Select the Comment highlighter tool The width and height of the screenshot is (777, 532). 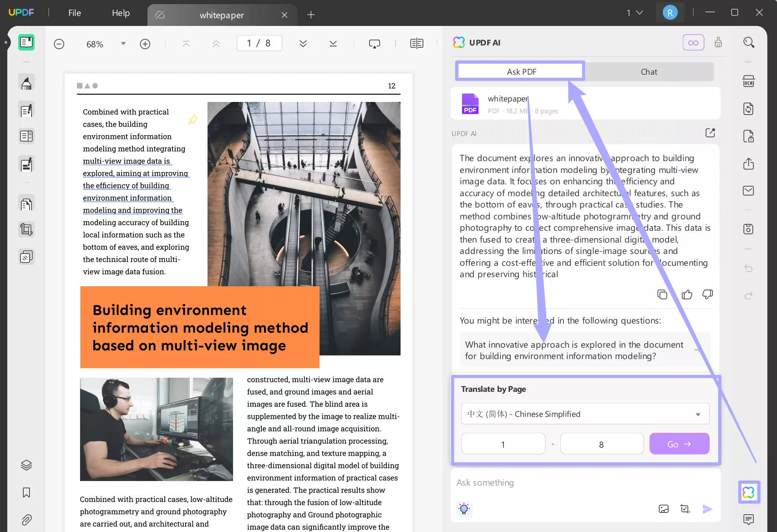26,82
